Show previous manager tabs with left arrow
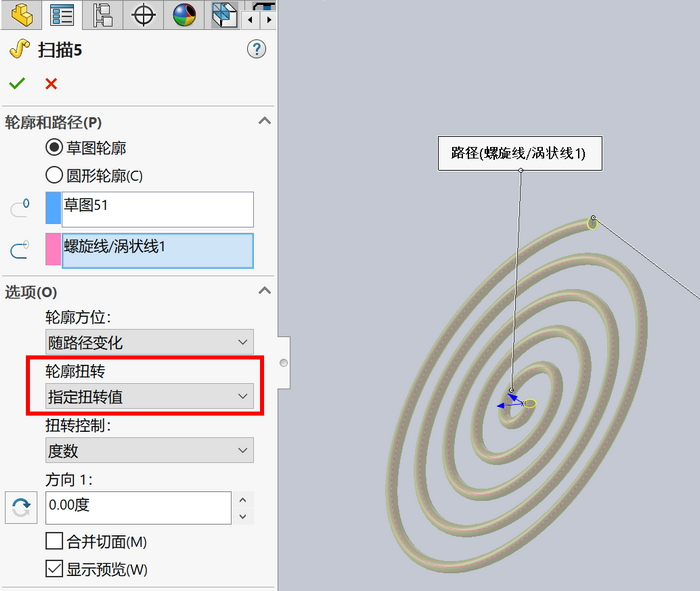Viewport: 700px width, 591px height. coord(250,20)
